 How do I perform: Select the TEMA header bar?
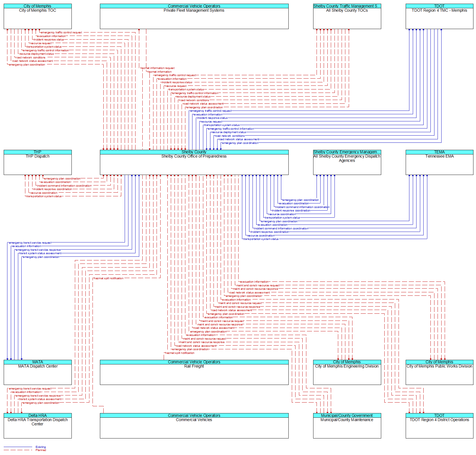click(440, 152)
